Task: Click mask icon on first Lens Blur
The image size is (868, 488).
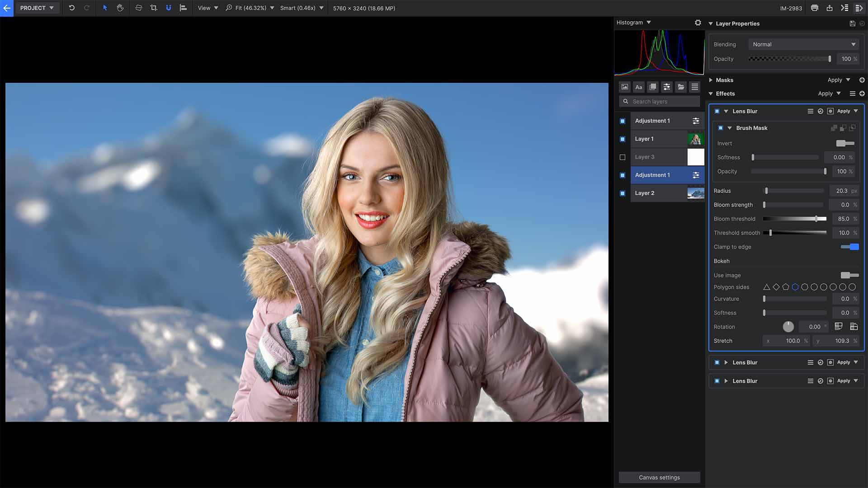Action: (830, 111)
